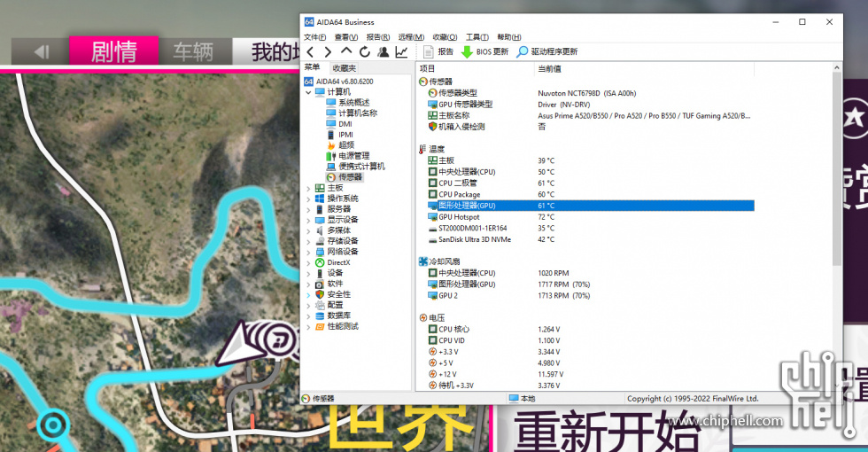Select the 剧情 tab in the game window
868x452 pixels.
tap(114, 51)
